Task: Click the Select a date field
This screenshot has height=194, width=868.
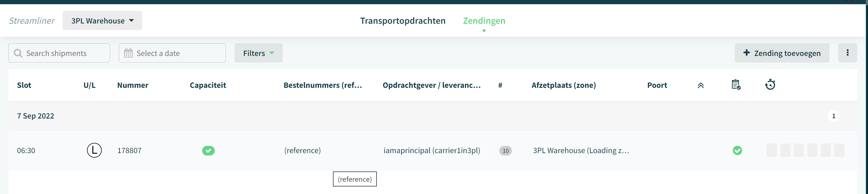Action: [x=172, y=53]
